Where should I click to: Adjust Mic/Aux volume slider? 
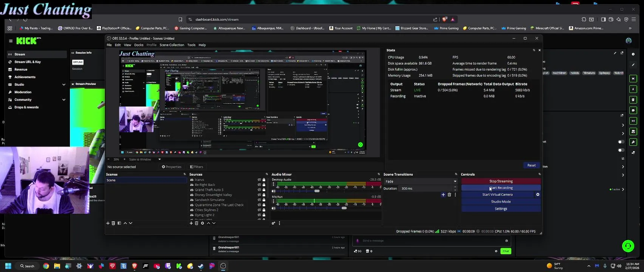(344, 208)
